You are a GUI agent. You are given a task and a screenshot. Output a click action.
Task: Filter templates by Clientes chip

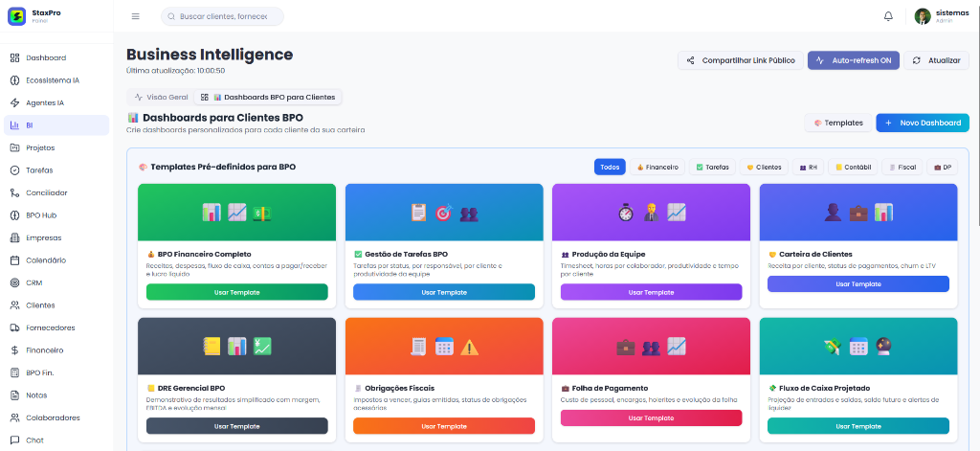[x=764, y=167]
